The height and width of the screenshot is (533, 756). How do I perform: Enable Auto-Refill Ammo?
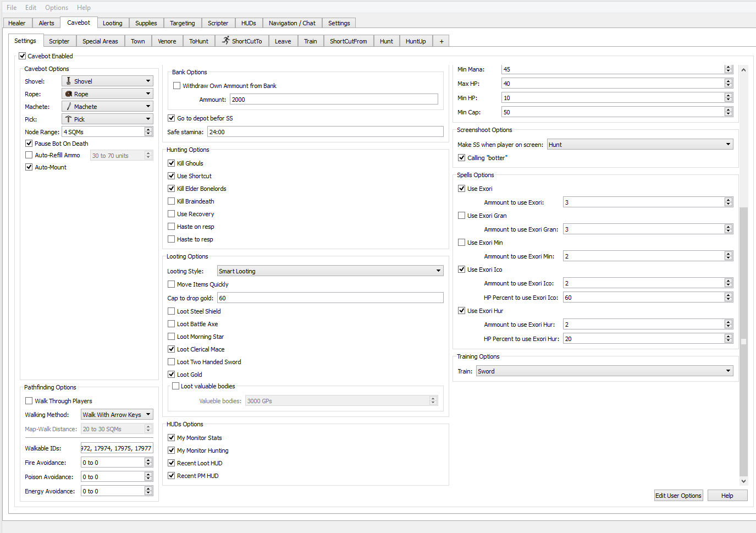(x=29, y=155)
